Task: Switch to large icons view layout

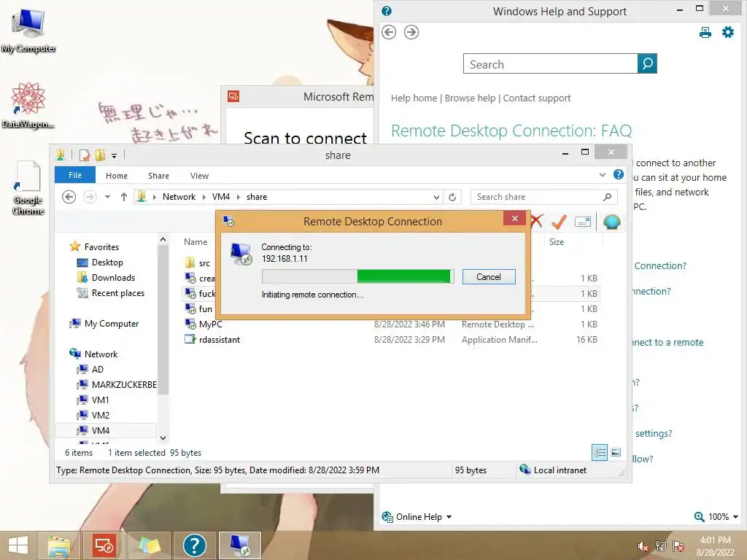Action: click(616, 452)
